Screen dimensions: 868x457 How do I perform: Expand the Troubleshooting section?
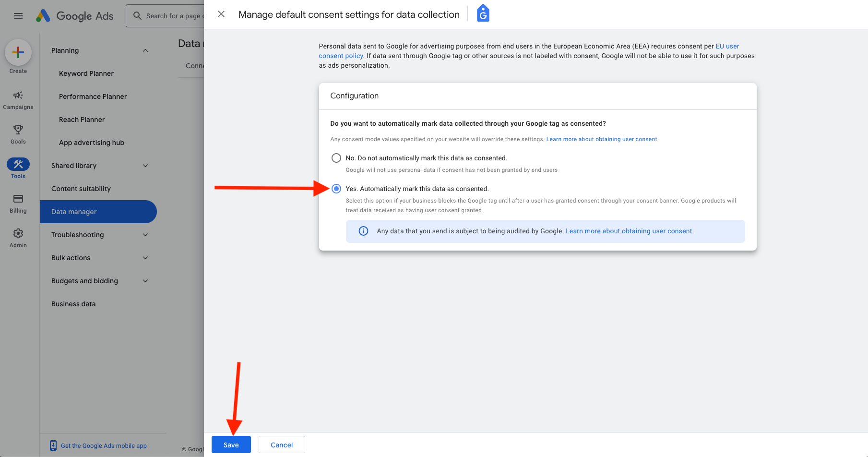[145, 235]
